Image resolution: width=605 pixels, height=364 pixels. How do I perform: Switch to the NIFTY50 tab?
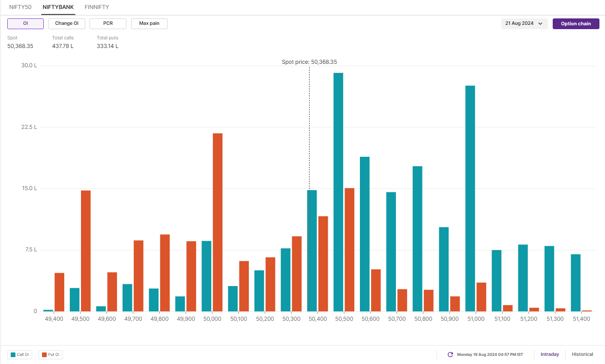point(20,7)
